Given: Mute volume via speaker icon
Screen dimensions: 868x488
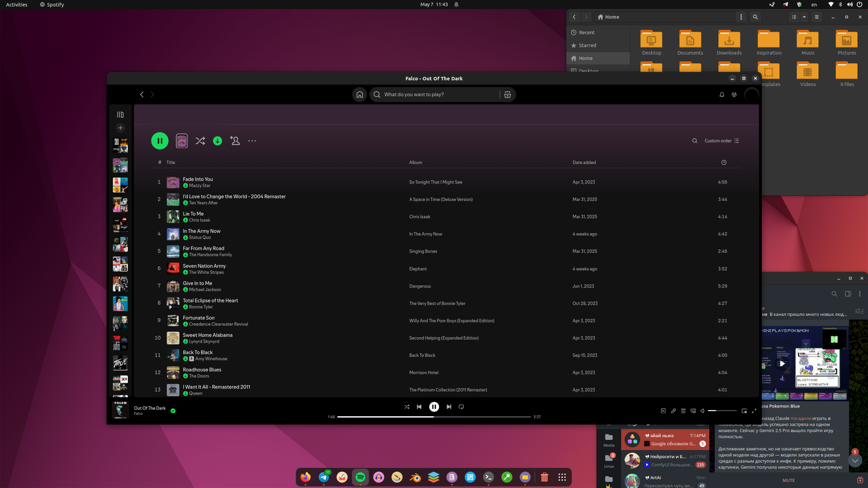Looking at the screenshot, I should [703, 411].
